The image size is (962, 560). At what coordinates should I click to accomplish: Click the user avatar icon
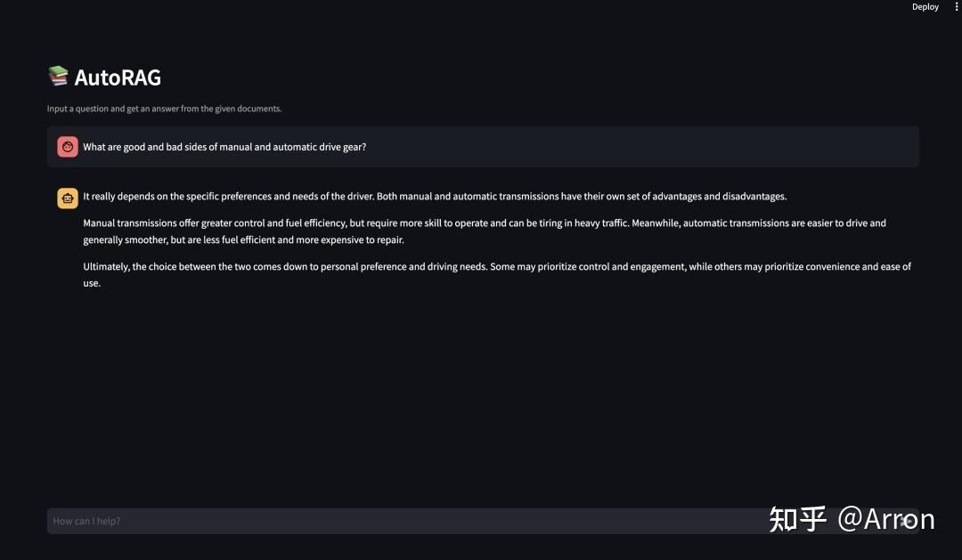(x=68, y=147)
